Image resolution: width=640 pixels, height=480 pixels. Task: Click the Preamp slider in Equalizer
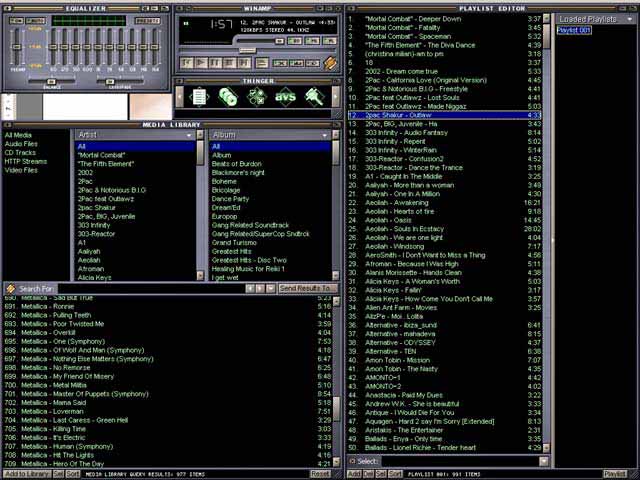coord(17,47)
